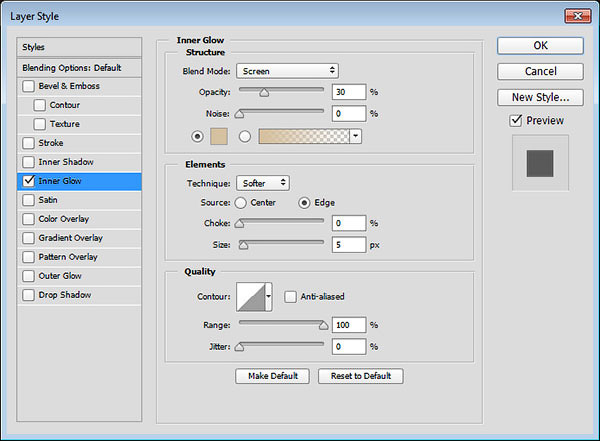The image size is (600, 441).
Task: Click Reset to Default button
Action: [361, 376]
